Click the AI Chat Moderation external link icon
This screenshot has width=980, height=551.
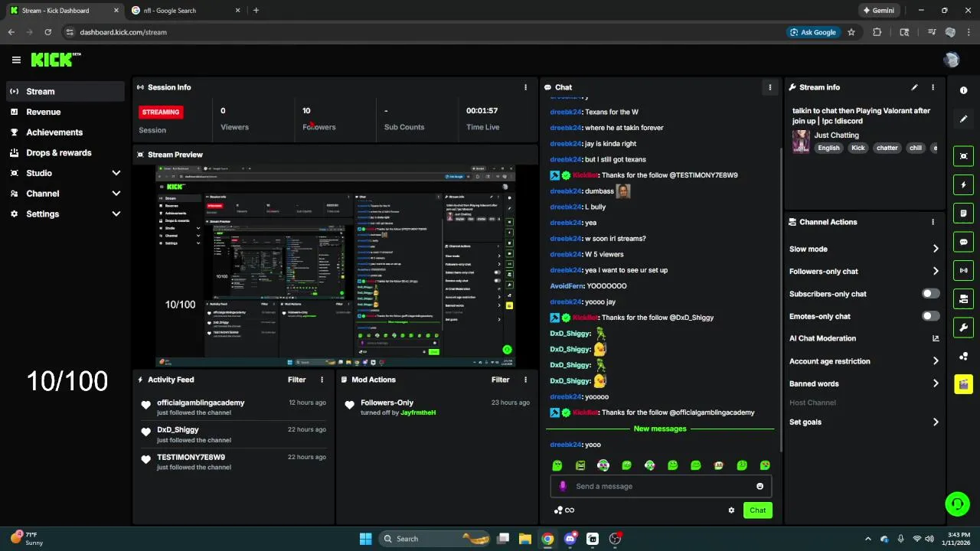pyautogui.click(x=935, y=338)
